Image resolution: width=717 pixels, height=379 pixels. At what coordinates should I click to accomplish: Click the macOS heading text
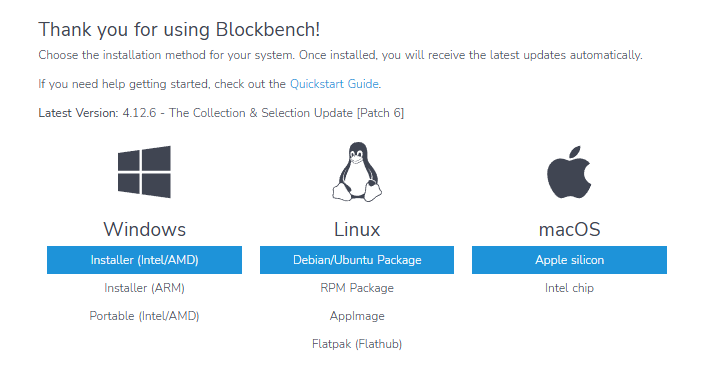pos(569,230)
